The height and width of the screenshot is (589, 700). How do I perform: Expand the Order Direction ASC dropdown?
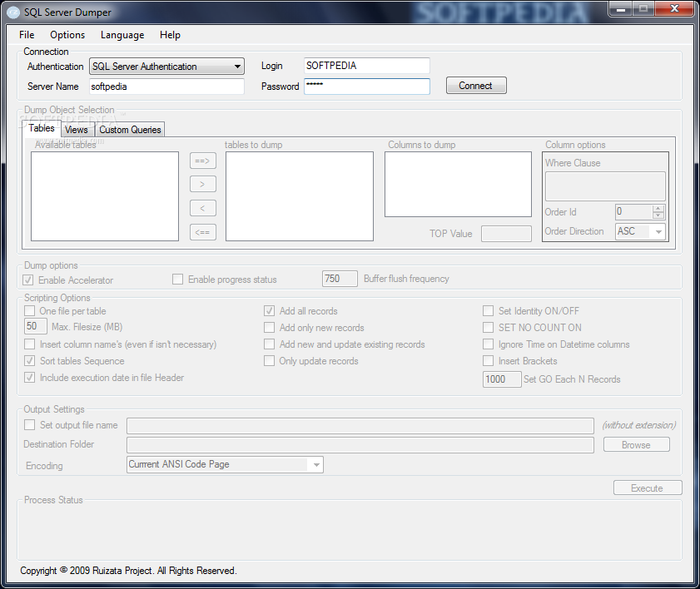point(640,231)
